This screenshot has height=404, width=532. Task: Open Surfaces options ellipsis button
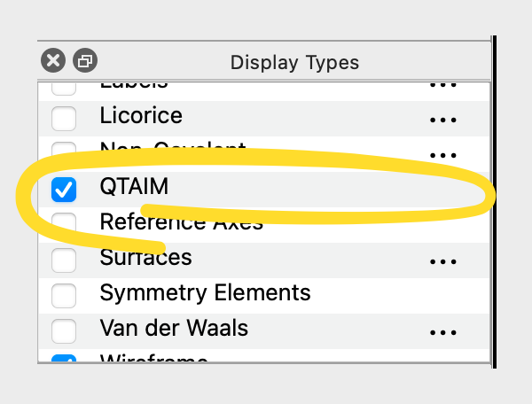pyautogui.click(x=442, y=261)
